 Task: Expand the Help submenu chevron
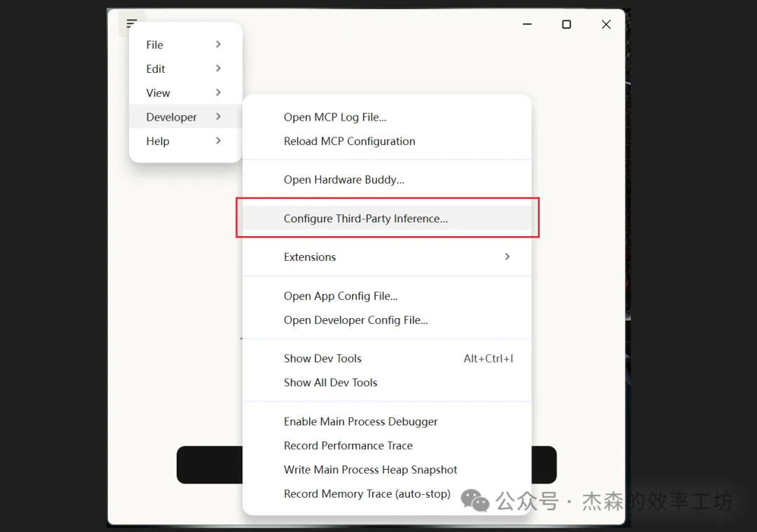coord(219,141)
